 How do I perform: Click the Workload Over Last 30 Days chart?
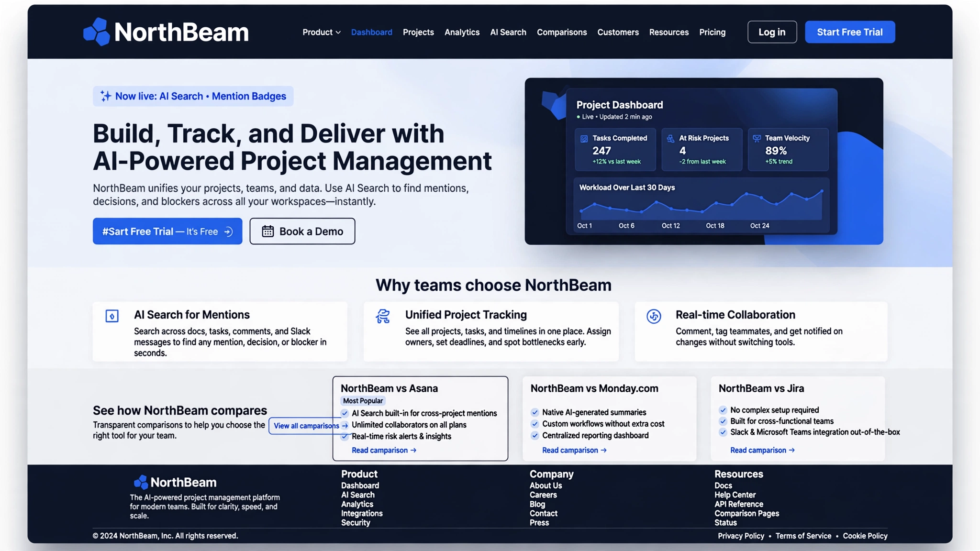click(701, 206)
